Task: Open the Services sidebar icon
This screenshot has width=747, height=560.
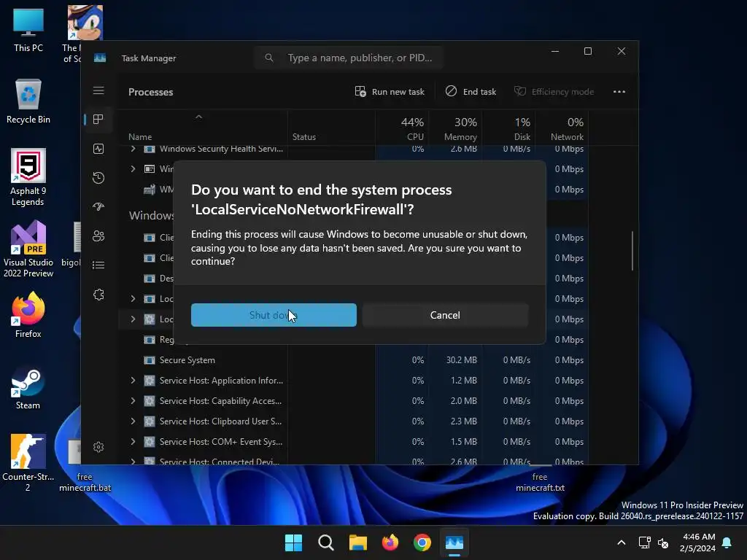Action: [x=98, y=295]
